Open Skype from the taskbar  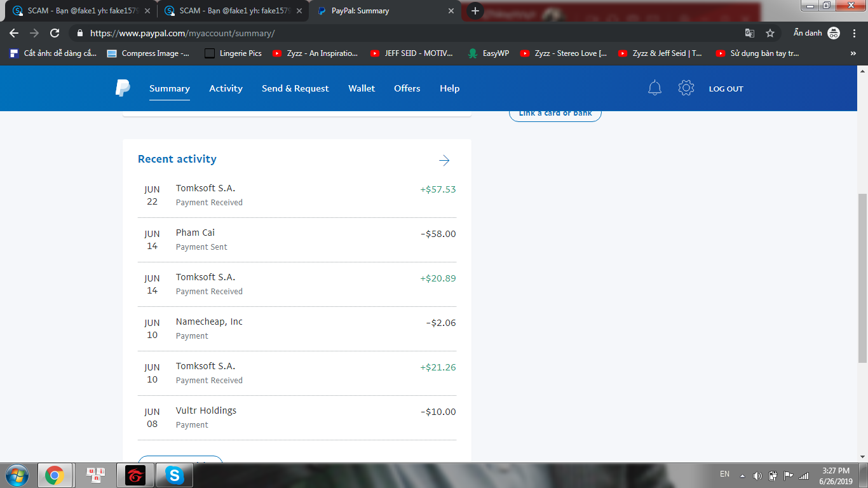[173, 475]
